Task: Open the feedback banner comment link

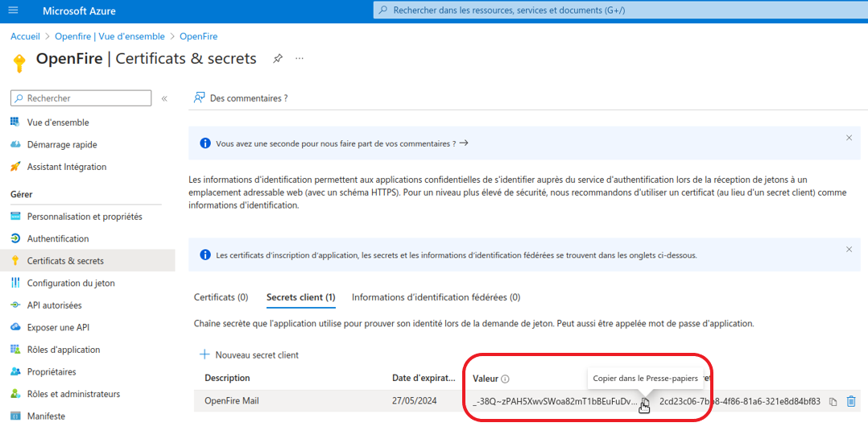Action: point(342,143)
